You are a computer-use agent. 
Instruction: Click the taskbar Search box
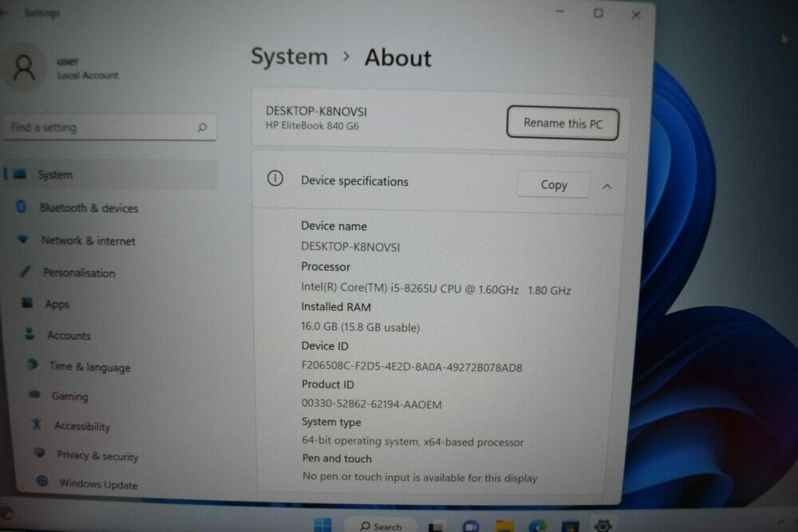(381, 526)
